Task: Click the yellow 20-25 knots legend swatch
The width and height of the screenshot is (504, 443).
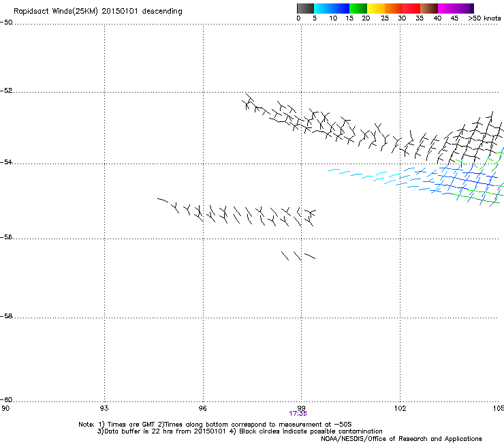Action: coord(376,8)
